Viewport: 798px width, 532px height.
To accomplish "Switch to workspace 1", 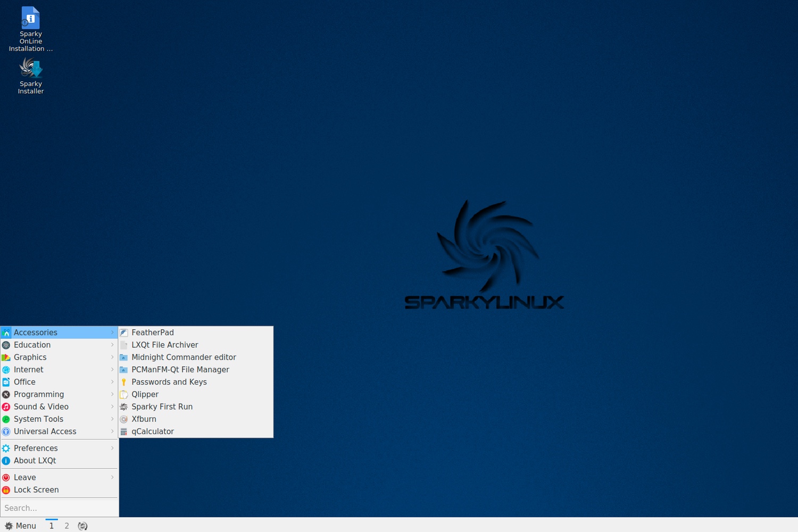I will coord(52,526).
